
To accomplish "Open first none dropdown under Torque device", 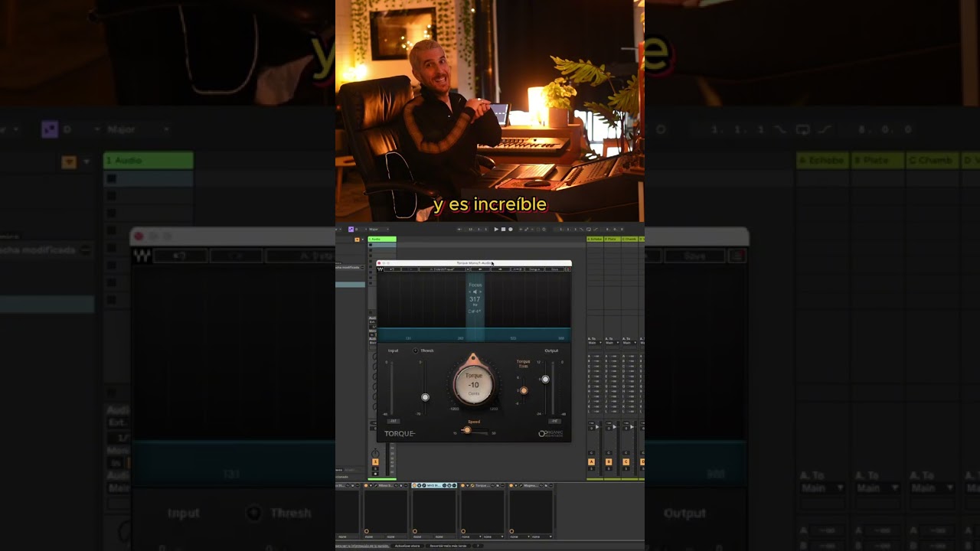I will pos(472,536).
